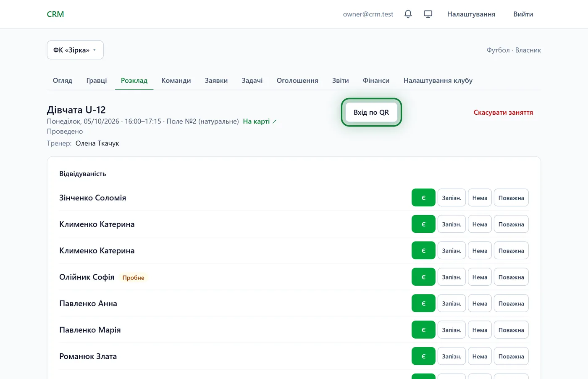Open the Фінанси tab
Screen dimensions: 588x379
[x=376, y=81]
